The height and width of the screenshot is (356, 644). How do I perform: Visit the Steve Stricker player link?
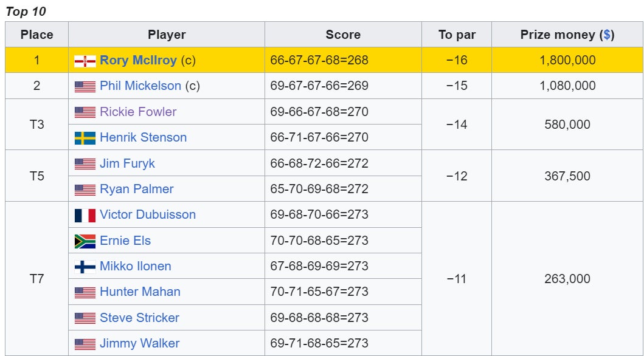pos(139,318)
